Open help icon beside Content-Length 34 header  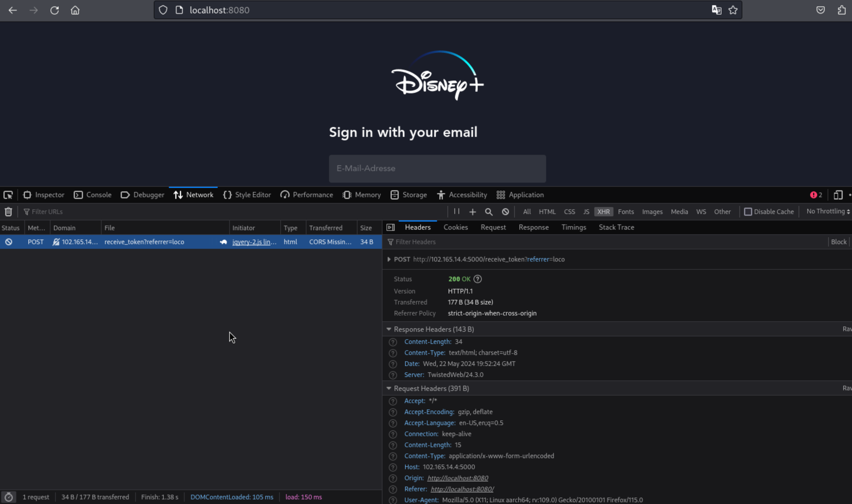[393, 342]
